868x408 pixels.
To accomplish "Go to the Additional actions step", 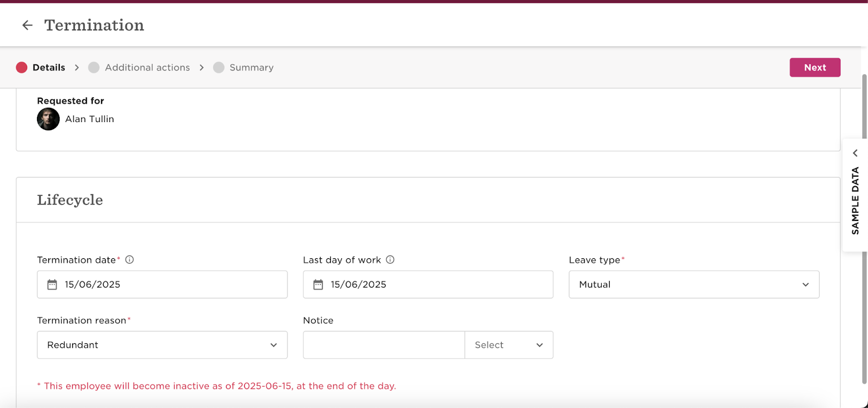I will 148,67.
